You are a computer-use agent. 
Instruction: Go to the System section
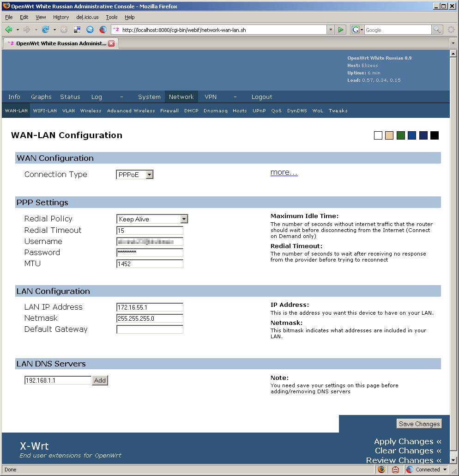(x=149, y=97)
